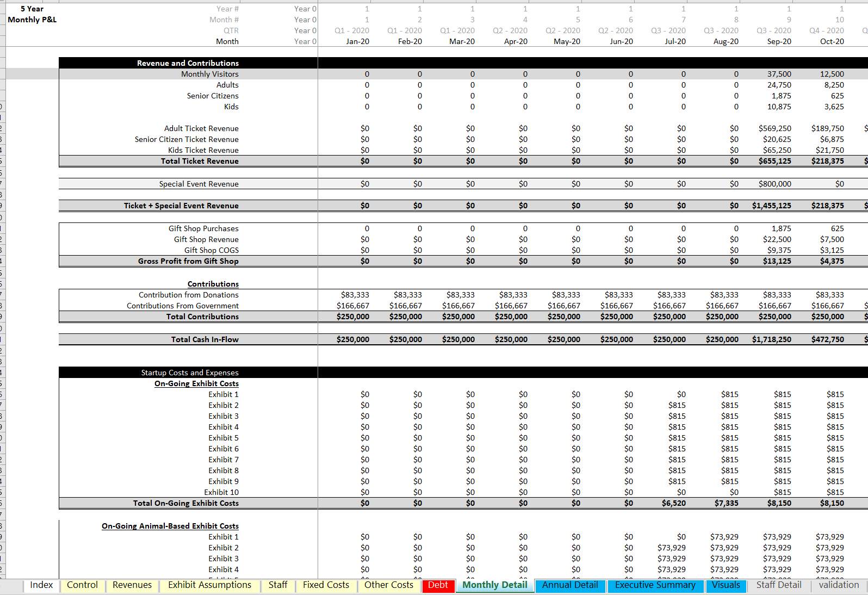Screen dimensions: 868x595
Task: Select Gross Profit from Gift Shop $13,125
Action: click(777, 261)
